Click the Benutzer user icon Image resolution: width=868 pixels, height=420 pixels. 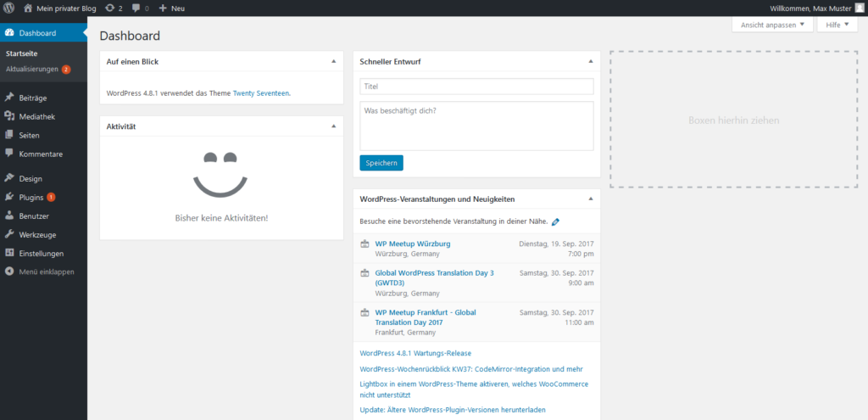pos(9,216)
